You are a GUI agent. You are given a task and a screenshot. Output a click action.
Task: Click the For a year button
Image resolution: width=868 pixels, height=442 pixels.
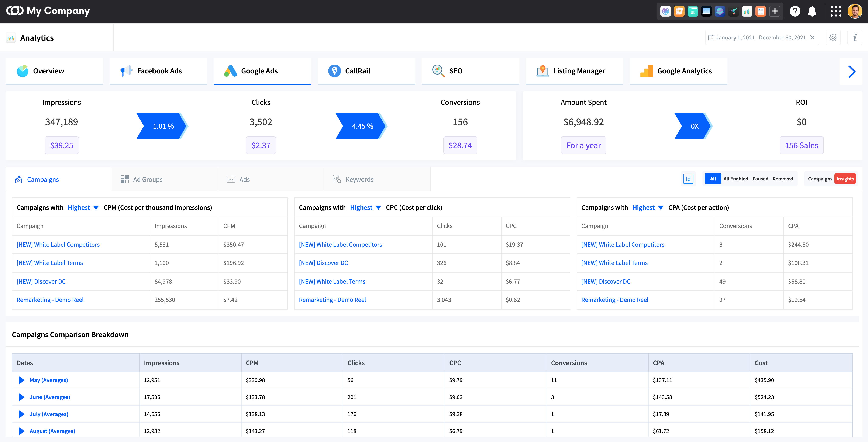pyautogui.click(x=583, y=145)
